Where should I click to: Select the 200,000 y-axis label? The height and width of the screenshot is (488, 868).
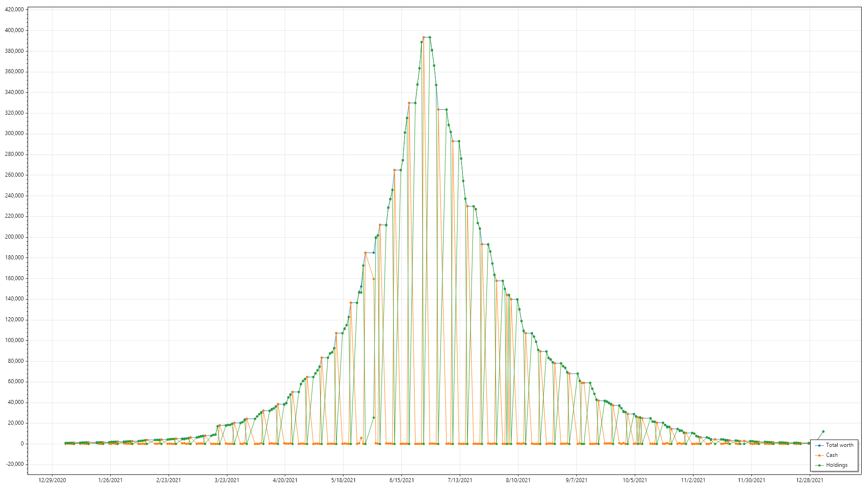coord(14,237)
